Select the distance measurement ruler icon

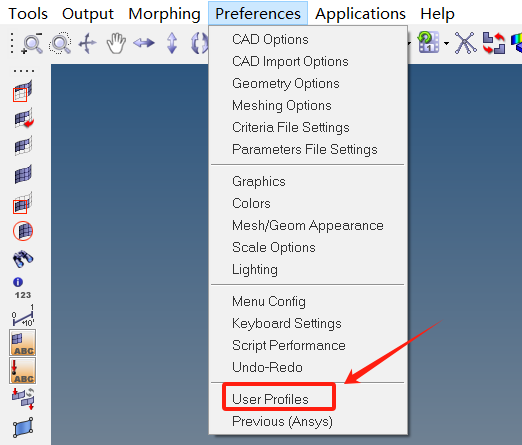coord(23,315)
